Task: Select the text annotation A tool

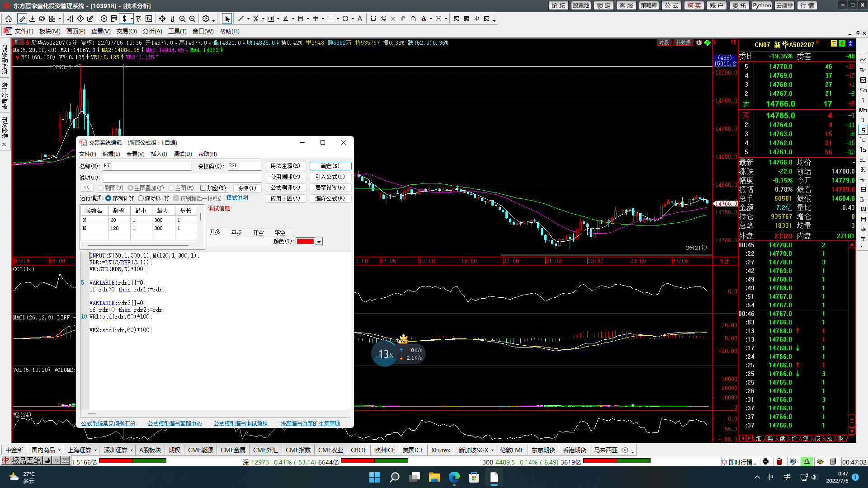Action: click(360, 19)
